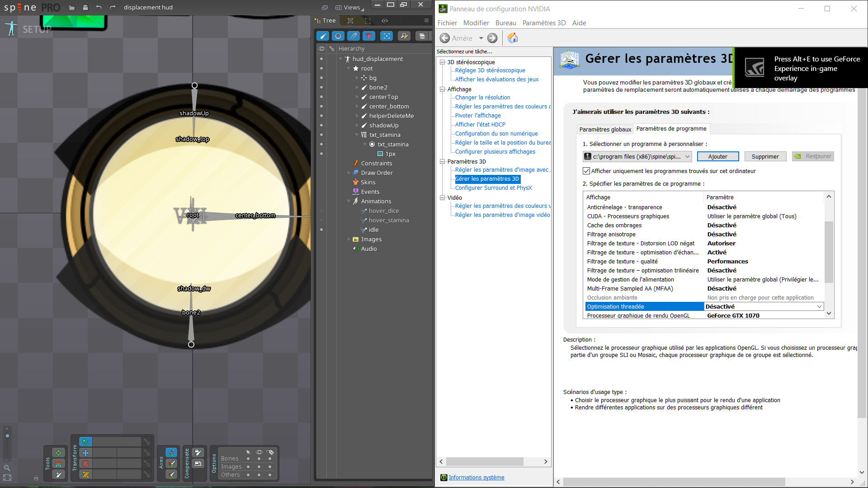Open Modifier menu in NVIDIA panel
868x488 pixels.
pyautogui.click(x=476, y=23)
